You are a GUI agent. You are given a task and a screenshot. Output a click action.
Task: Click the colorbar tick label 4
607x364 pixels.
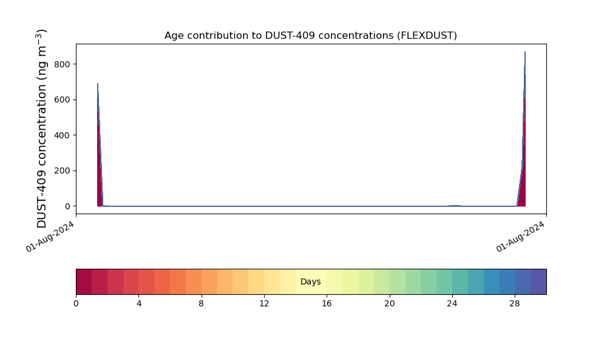click(138, 303)
